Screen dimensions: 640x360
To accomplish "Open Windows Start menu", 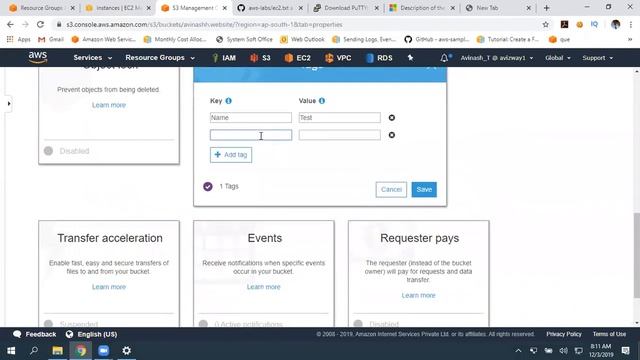I will pyautogui.click(x=11, y=350).
